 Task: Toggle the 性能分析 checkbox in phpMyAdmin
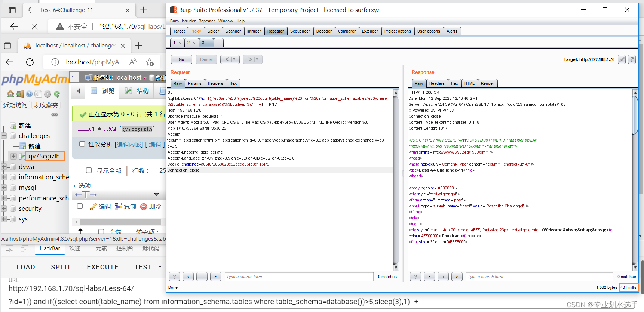[82, 144]
